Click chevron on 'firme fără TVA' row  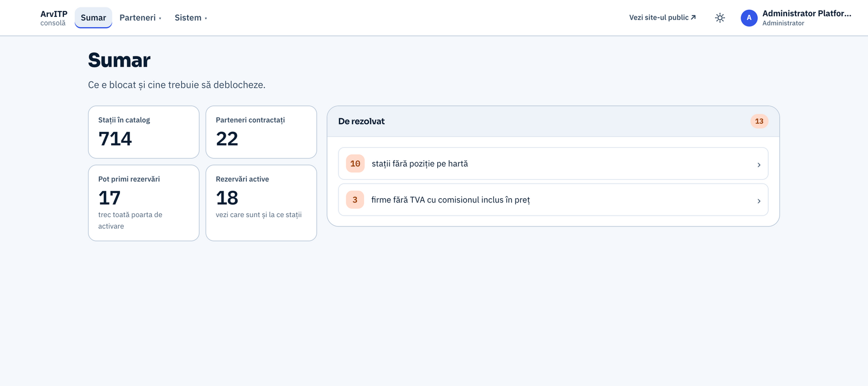tap(758, 201)
